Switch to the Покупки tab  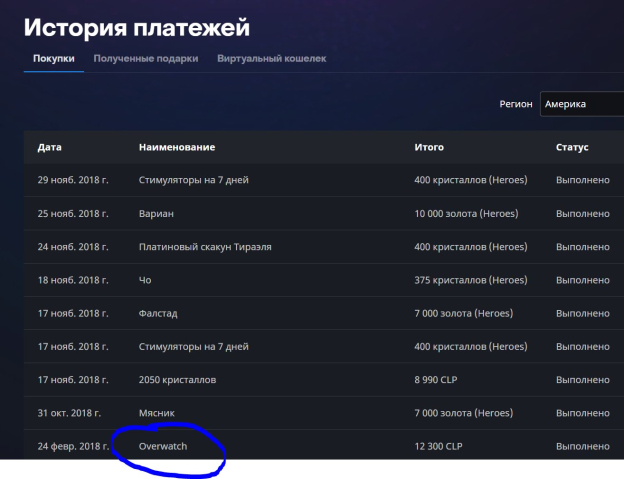click(x=54, y=58)
